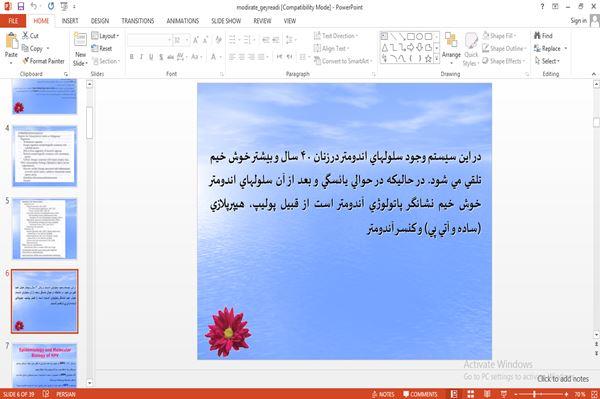
Task: Open Text Direction dropdown
Action: click(336, 36)
